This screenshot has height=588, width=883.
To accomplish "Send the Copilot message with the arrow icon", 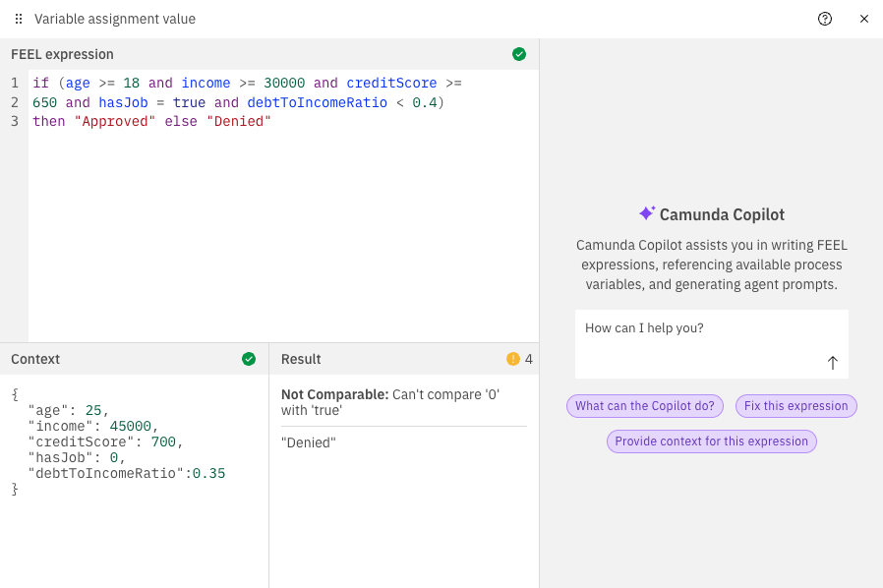I will pos(832,363).
